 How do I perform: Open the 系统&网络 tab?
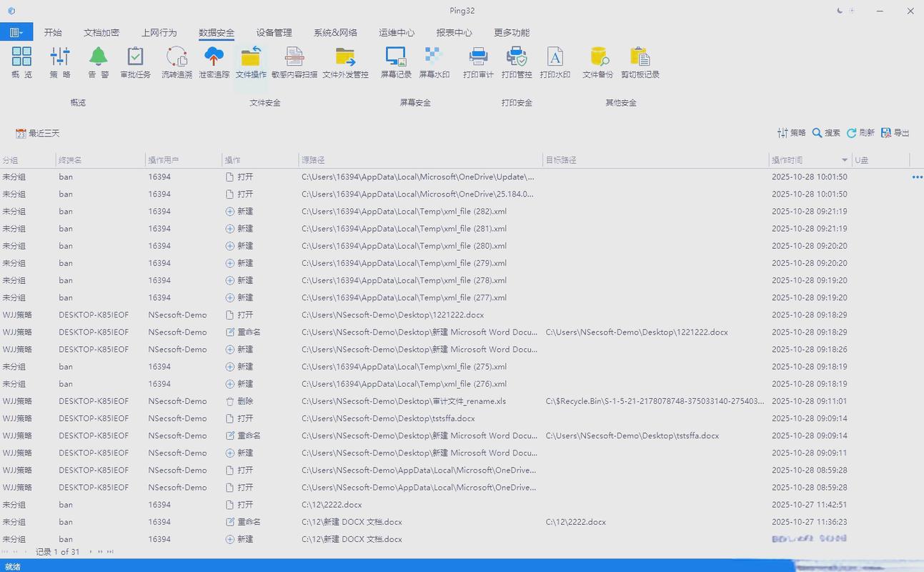pyautogui.click(x=335, y=32)
